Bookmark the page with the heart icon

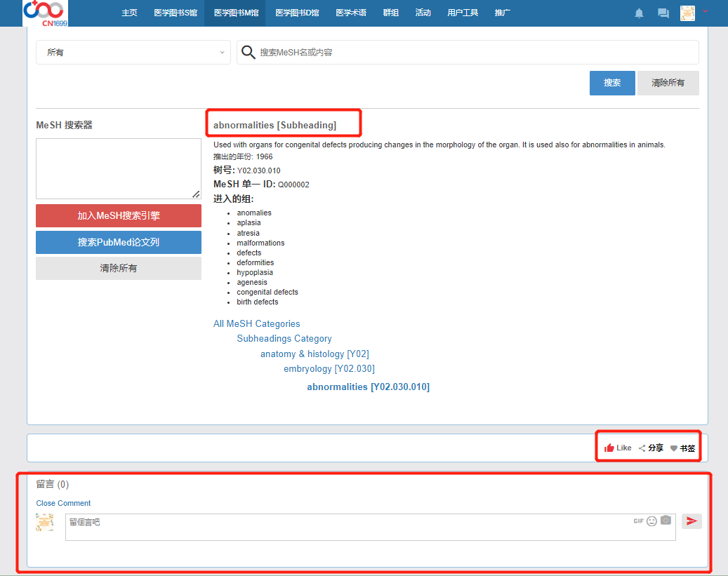(674, 448)
